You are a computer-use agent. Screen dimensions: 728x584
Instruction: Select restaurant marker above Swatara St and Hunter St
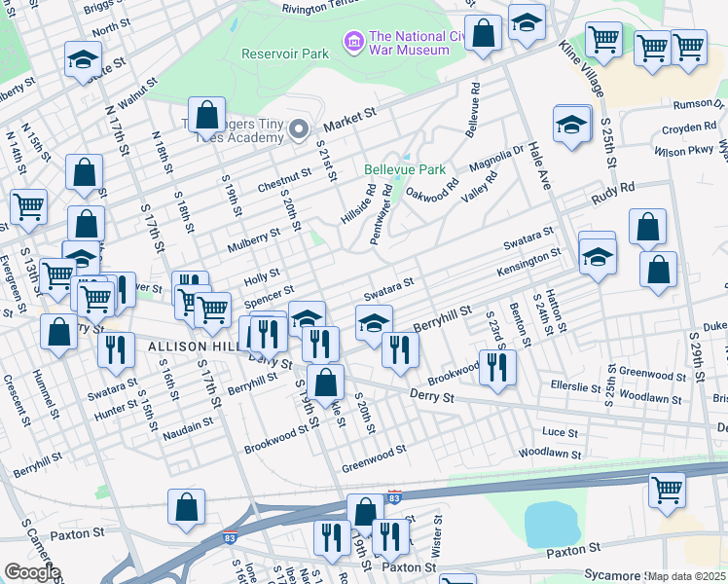pyautogui.click(x=117, y=352)
